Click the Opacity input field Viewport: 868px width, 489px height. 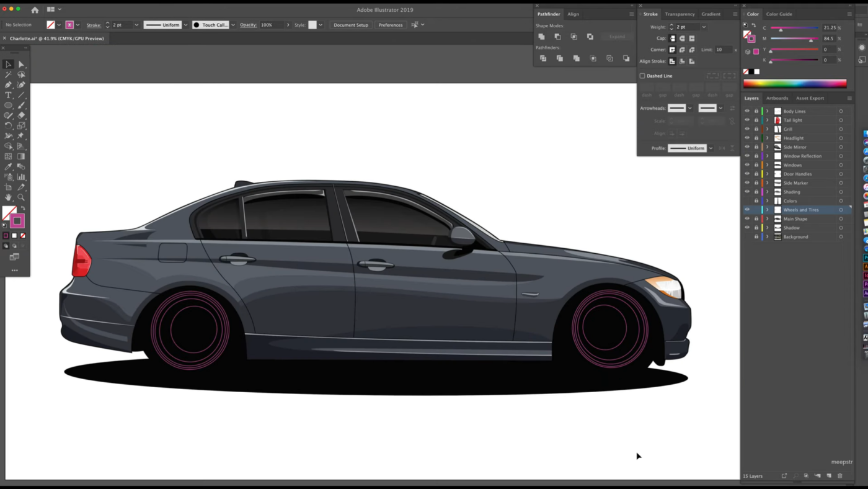tap(270, 25)
